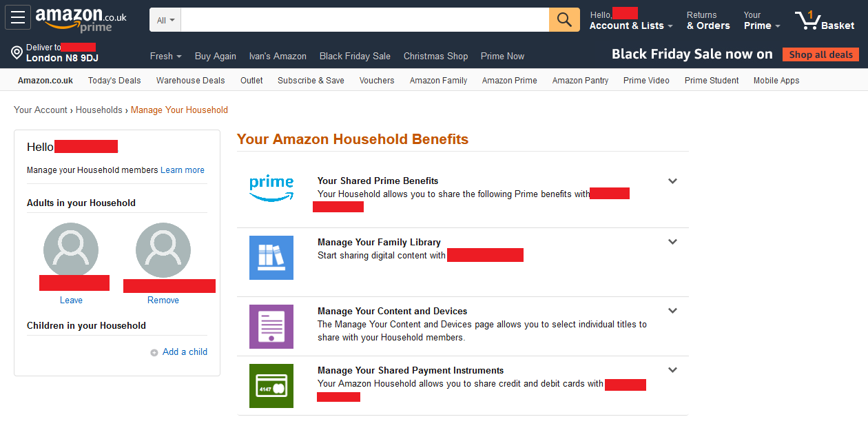
Task: Open the shopping basket
Action: click(825, 21)
